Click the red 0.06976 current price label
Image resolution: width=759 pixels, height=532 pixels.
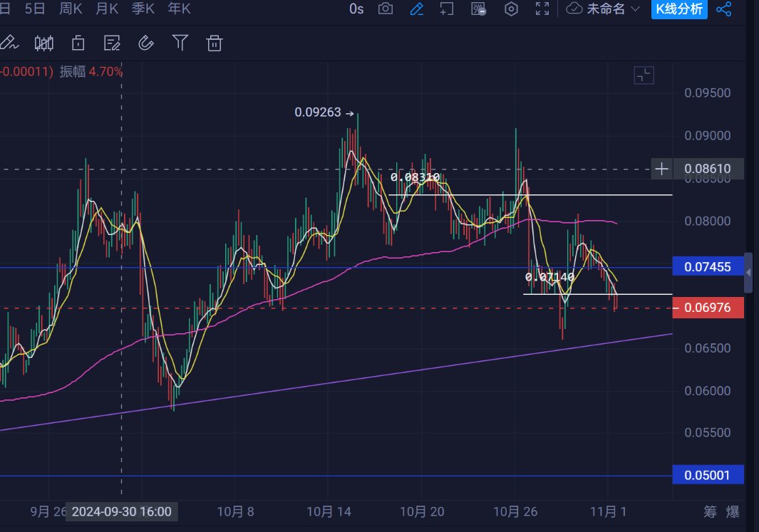tap(708, 308)
